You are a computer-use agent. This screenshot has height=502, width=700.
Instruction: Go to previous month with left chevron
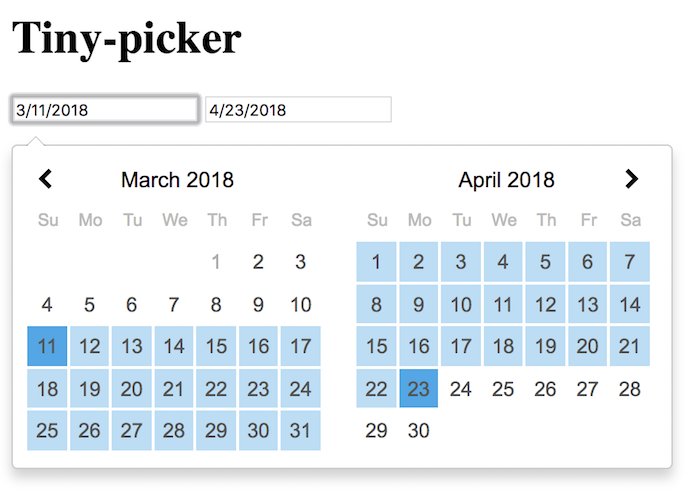point(45,180)
